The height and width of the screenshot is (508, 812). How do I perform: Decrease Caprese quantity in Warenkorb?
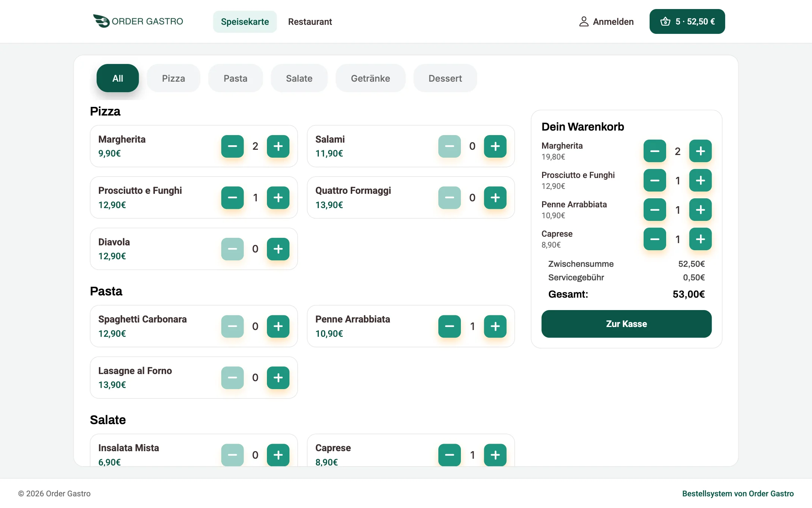(x=655, y=239)
